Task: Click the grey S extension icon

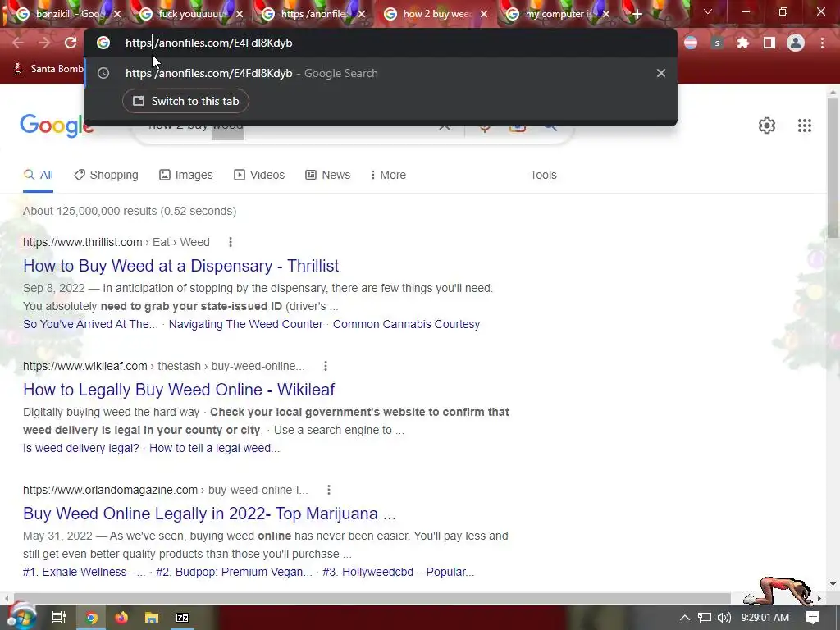Action: pos(717,43)
